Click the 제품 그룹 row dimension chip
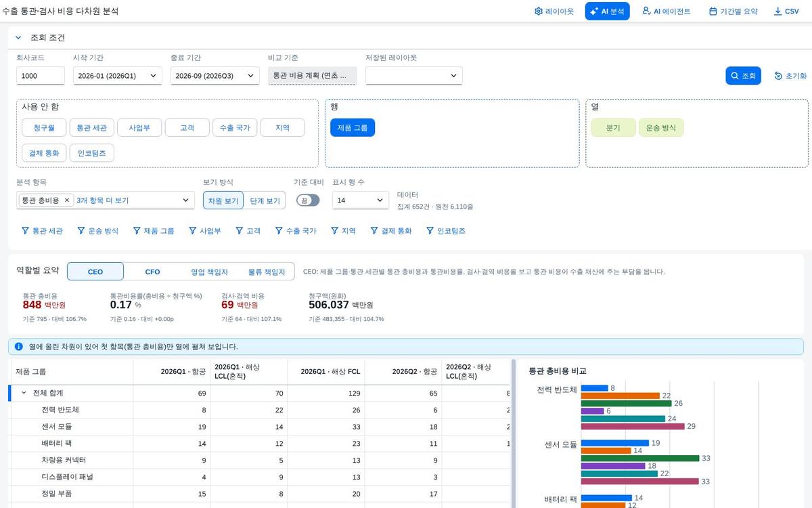This screenshot has height=508, width=812. coord(353,127)
